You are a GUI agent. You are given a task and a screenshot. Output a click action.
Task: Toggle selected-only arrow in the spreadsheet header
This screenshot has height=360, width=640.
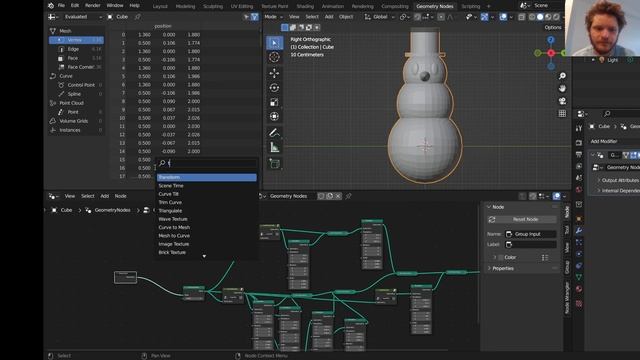pos(246,17)
